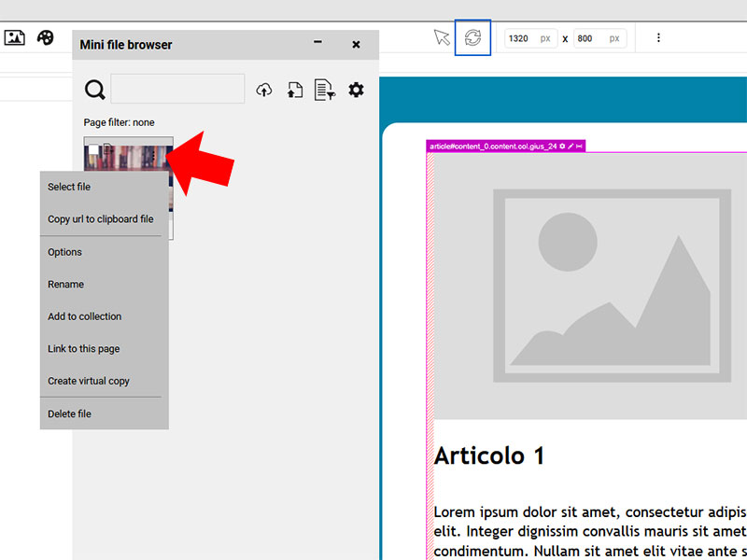Open the page filter document icon
This screenshot has height=560, width=747.
click(x=324, y=90)
